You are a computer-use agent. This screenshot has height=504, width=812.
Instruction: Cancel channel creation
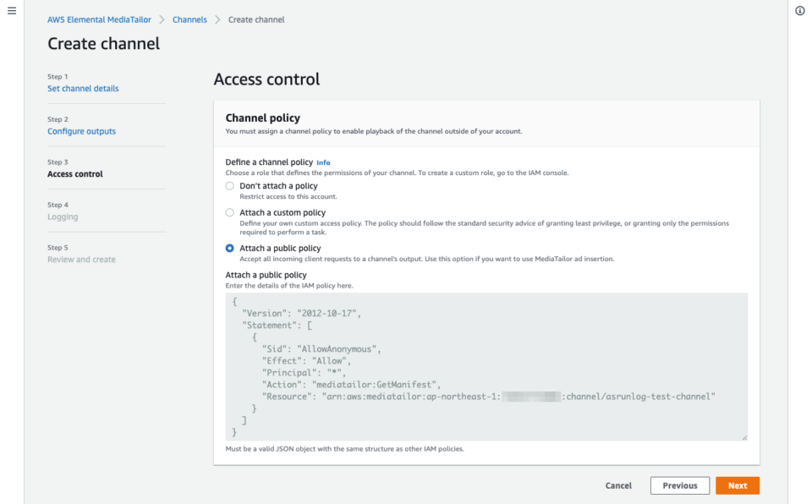(x=618, y=485)
